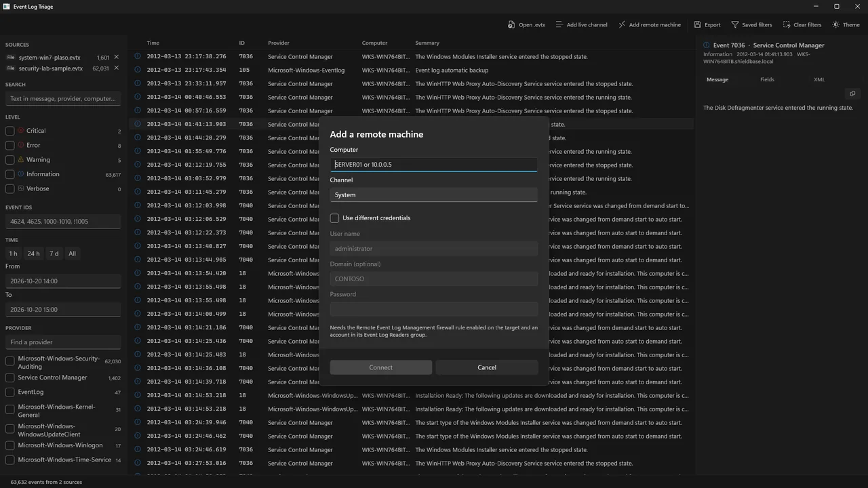The width and height of the screenshot is (868, 488).
Task: Remove the system-win7-plaso.evtx source
Action: point(116,58)
